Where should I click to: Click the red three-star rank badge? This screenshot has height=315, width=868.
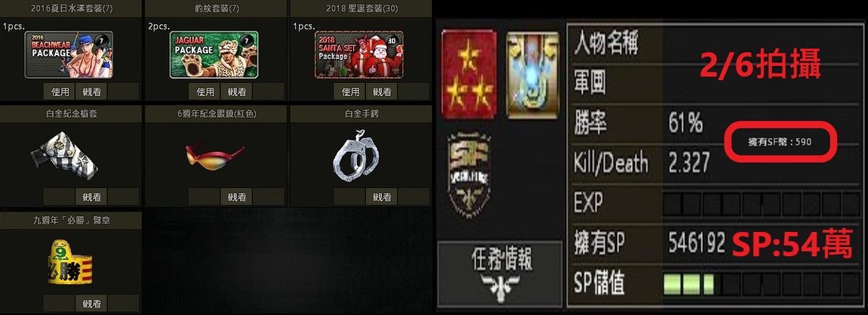469,74
